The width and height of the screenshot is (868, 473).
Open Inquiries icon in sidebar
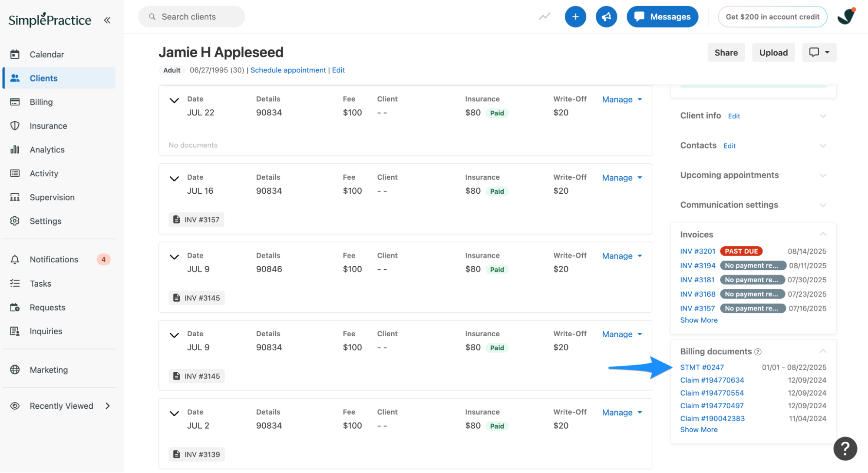pyautogui.click(x=15, y=331)
